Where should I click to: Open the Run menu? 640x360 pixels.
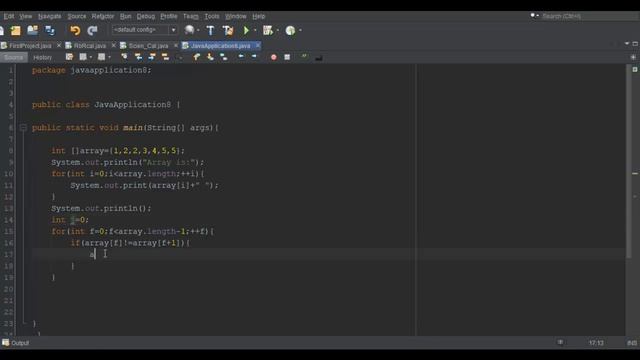(126, 16)
